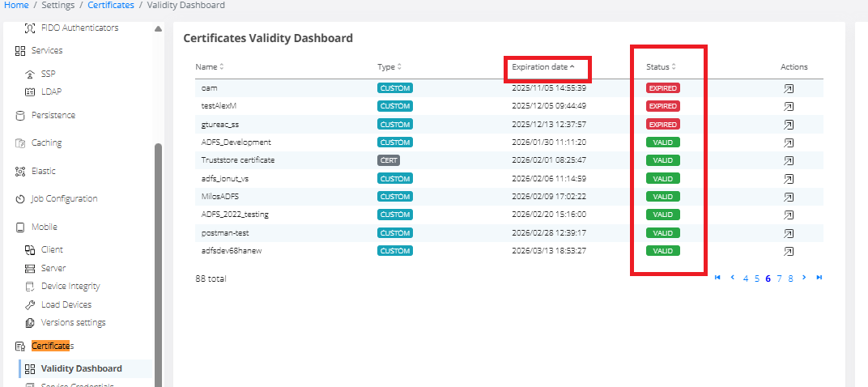Open details action for oam certificate

[x=789, y=88]
